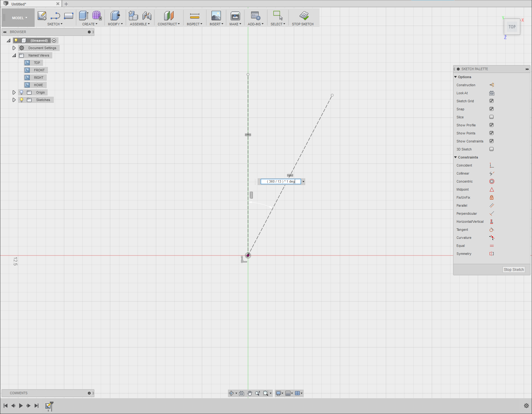The height and width of the screenshot is (414, 532).
Task: Uncheck the Show Profile checkbox
Action: [491, 125]
